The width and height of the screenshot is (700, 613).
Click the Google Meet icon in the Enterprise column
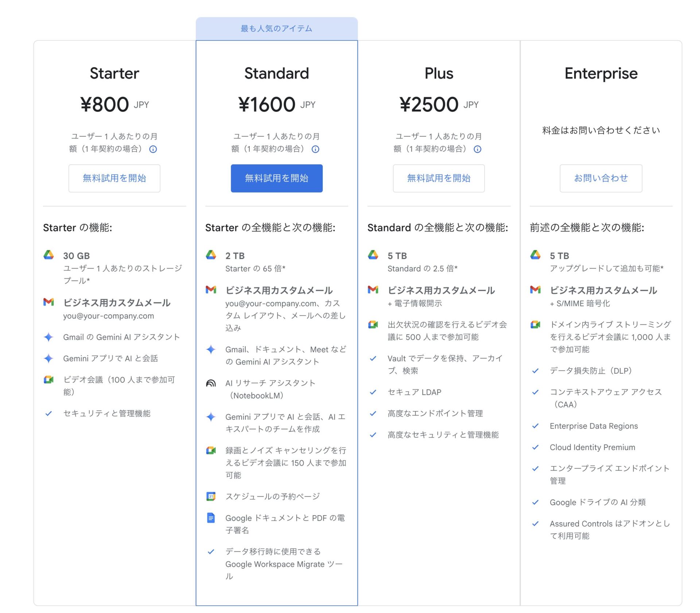[535, 324]
